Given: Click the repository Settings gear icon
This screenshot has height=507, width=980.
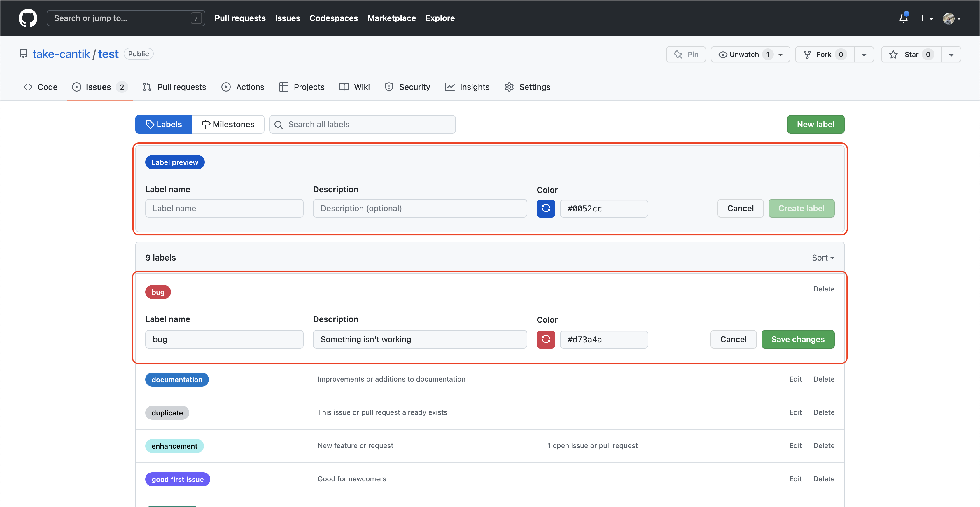Looking at the screenshot, I should point(509,87).
